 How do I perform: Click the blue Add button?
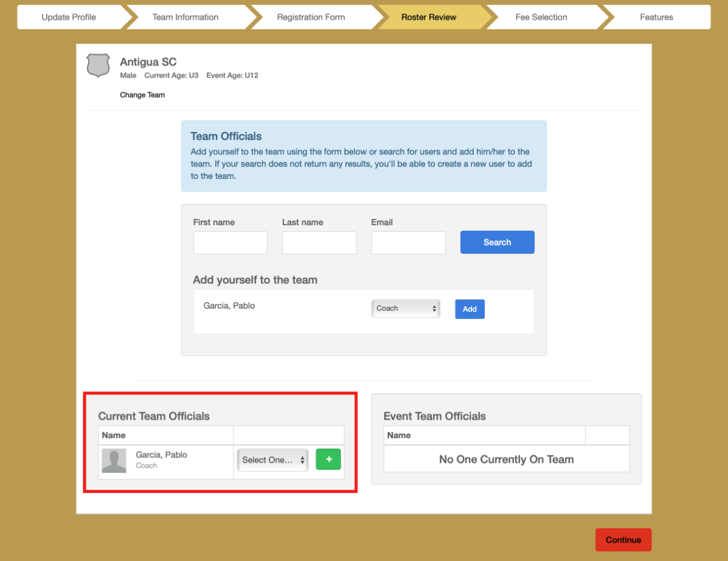click(x=469, y=309)
